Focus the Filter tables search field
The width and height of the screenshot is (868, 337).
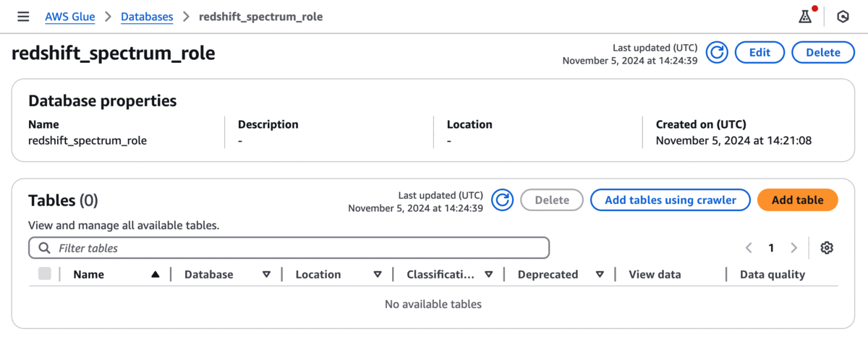[x=289, y=248]
